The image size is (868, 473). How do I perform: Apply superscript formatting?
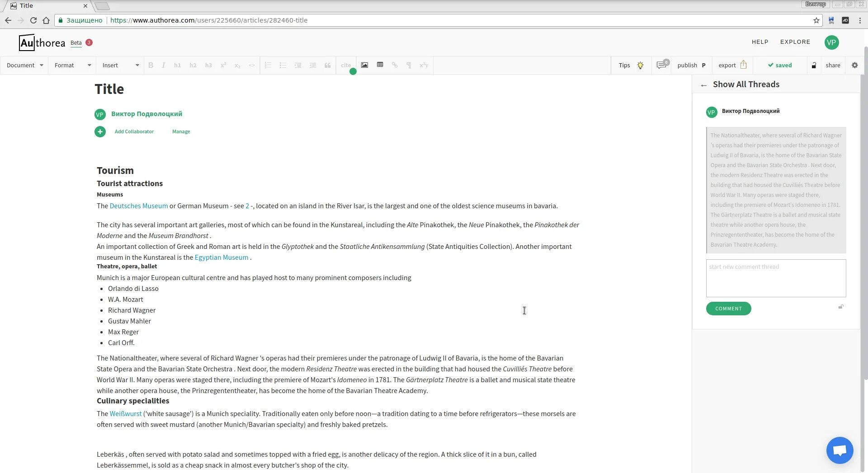223,65
